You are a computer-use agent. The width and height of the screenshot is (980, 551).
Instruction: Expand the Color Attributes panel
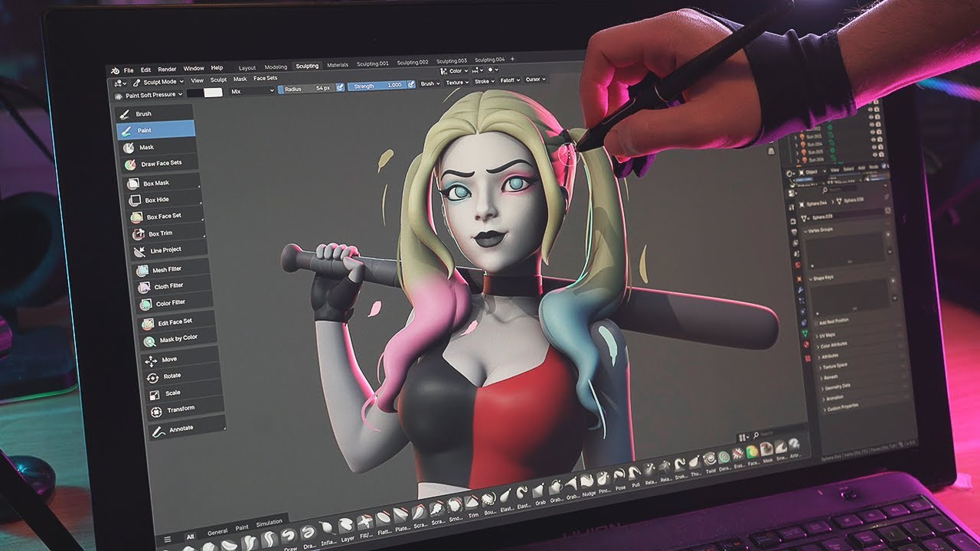(x=832, y=346)
